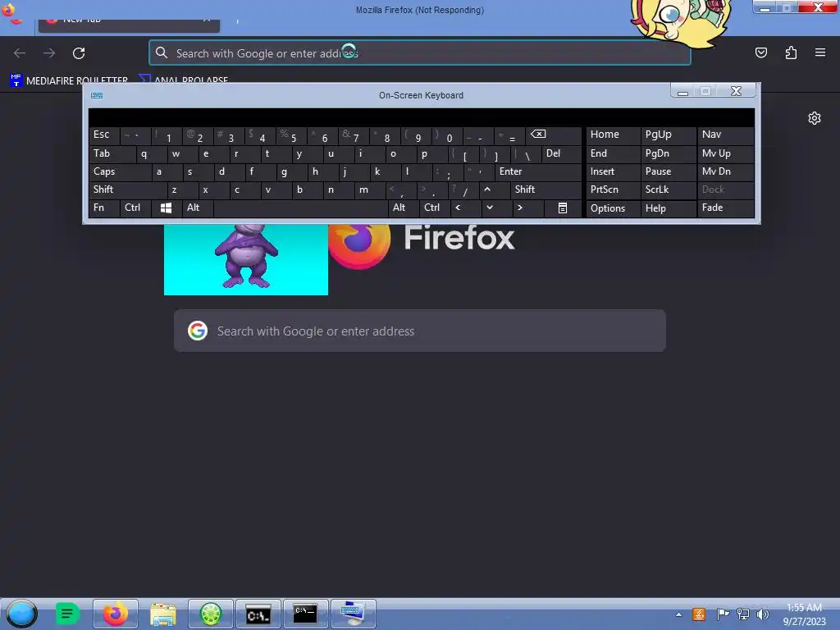Toggle the left Ctrl key
This screenshot has height=630, width=840.
135,208
